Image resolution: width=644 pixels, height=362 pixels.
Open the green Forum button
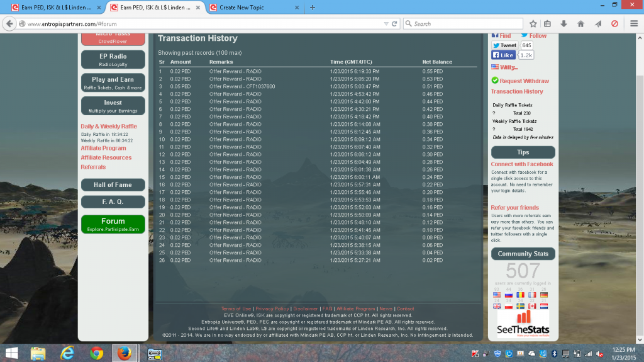(113, 224)
